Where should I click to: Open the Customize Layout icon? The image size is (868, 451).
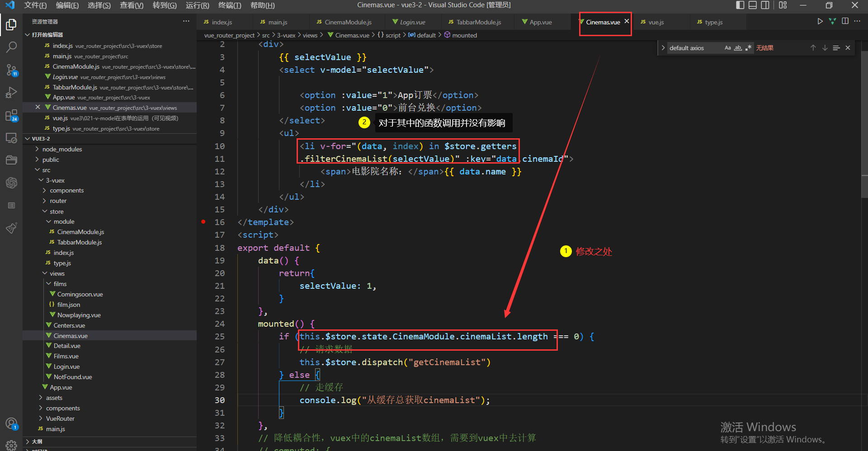[783, 5]
